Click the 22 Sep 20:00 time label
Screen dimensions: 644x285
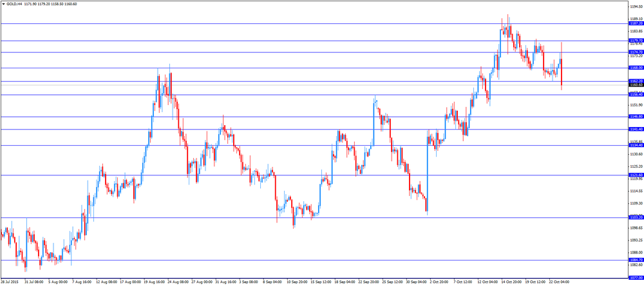369,282
